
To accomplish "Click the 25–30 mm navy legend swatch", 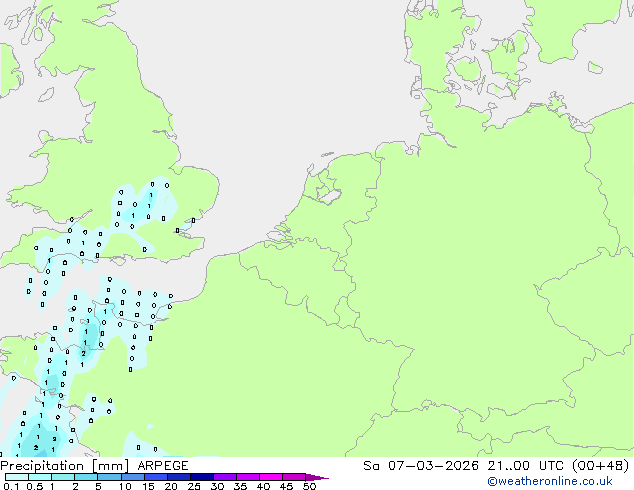I will (x=201, y=477).
